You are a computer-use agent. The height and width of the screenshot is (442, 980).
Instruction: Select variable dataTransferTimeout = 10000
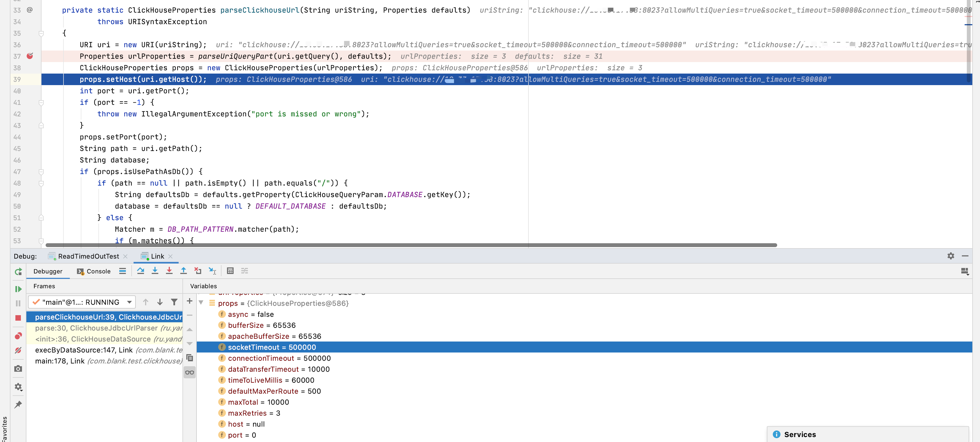tap(584, 370)
